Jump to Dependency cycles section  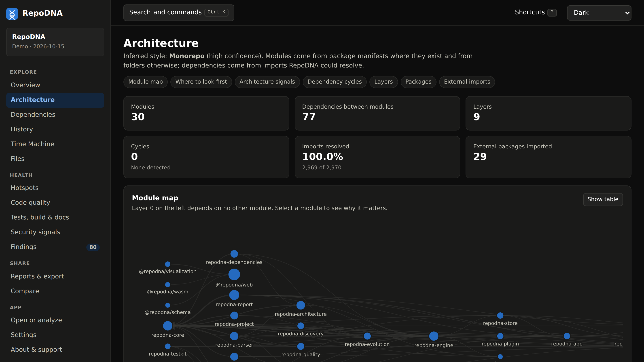(x=335, y=82)
